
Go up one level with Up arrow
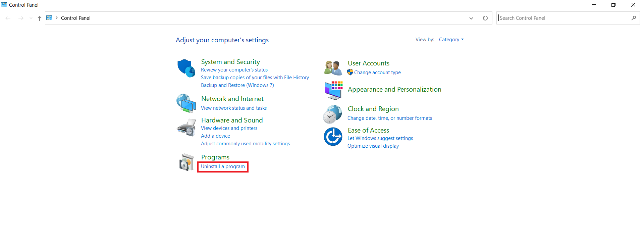tap(40, 18)
